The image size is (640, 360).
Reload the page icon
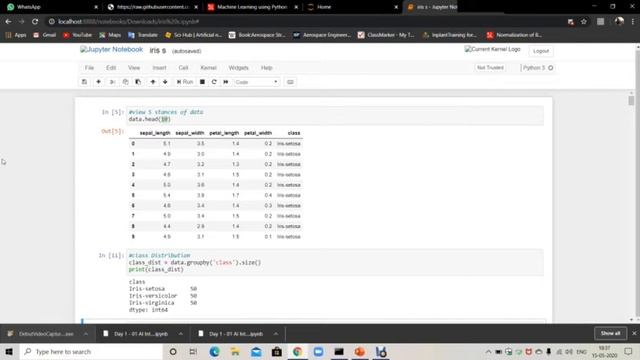pyautogui.click(x=35, y=21)
